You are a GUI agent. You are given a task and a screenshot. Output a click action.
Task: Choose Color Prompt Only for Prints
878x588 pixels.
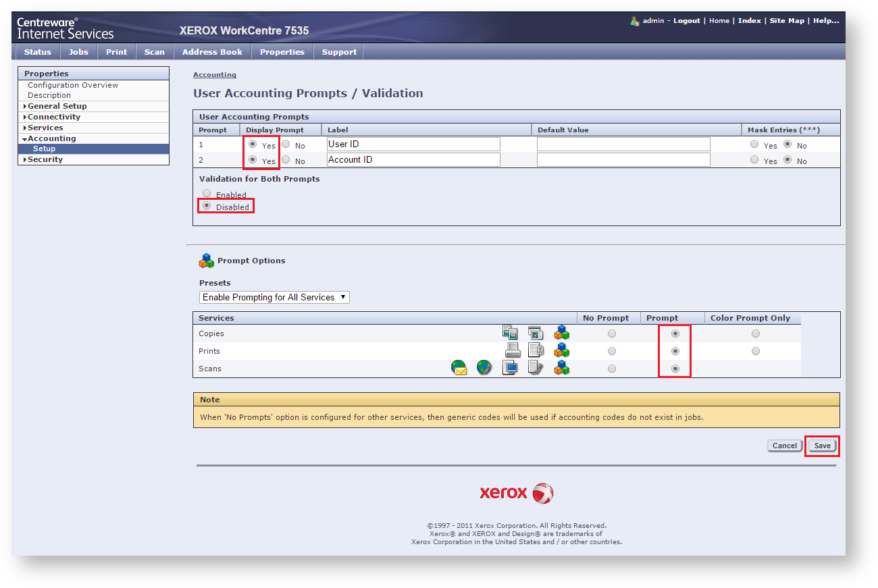pos(756,351)
